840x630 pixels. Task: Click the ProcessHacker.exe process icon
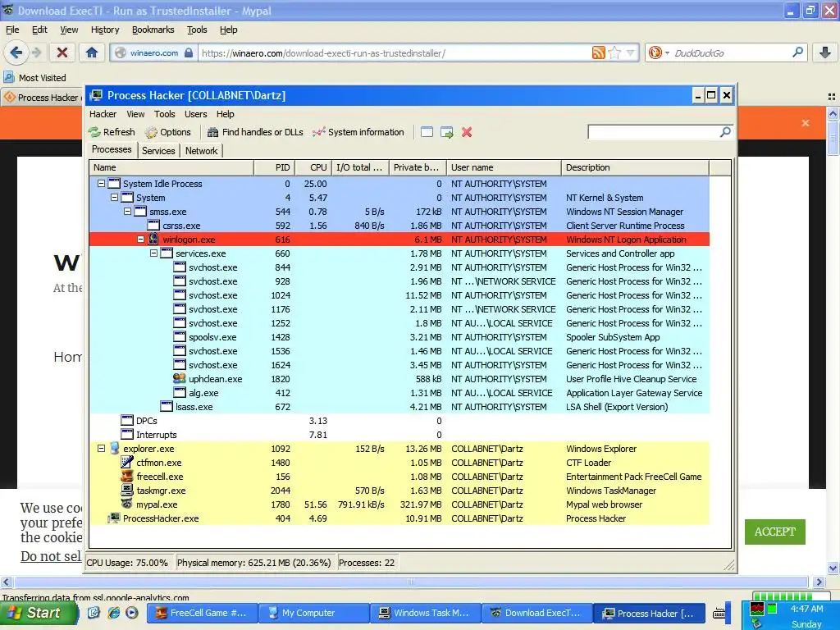(114, 518)
